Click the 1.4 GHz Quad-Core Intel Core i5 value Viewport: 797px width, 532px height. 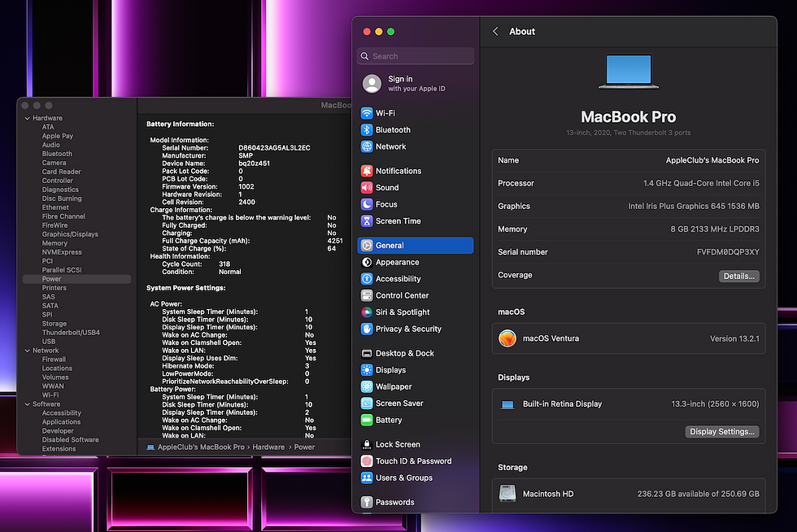click(701, 183)
